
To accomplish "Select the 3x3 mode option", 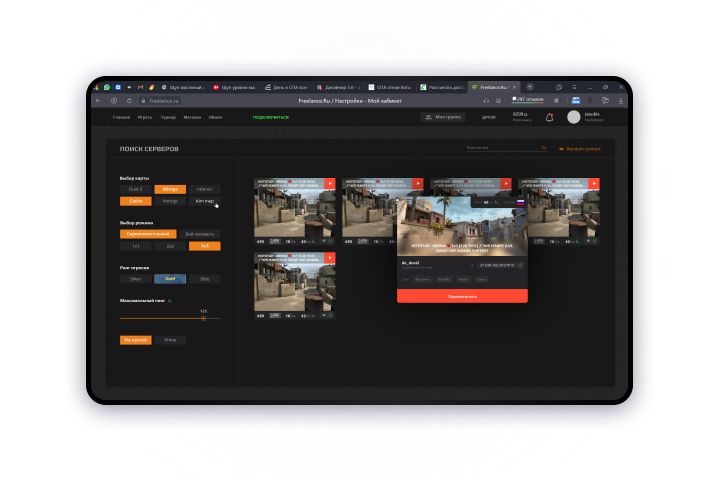I will coord(205,246).
